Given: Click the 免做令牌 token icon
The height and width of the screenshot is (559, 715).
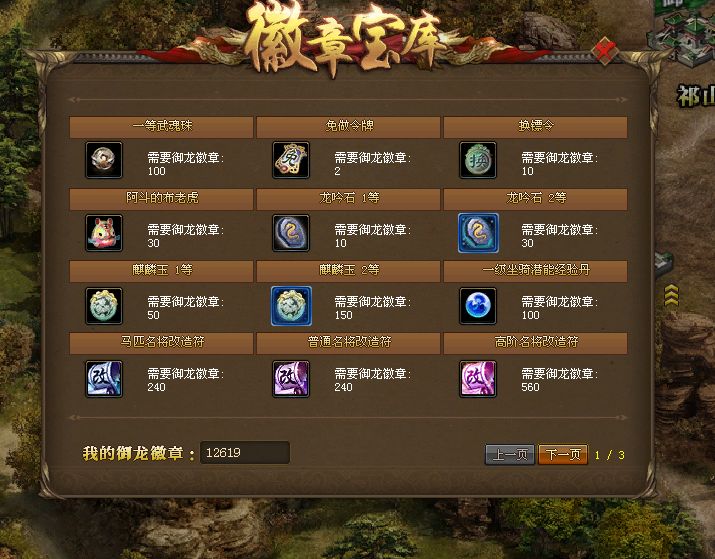Looking at the screenshot, I should [x=291, y=160].
